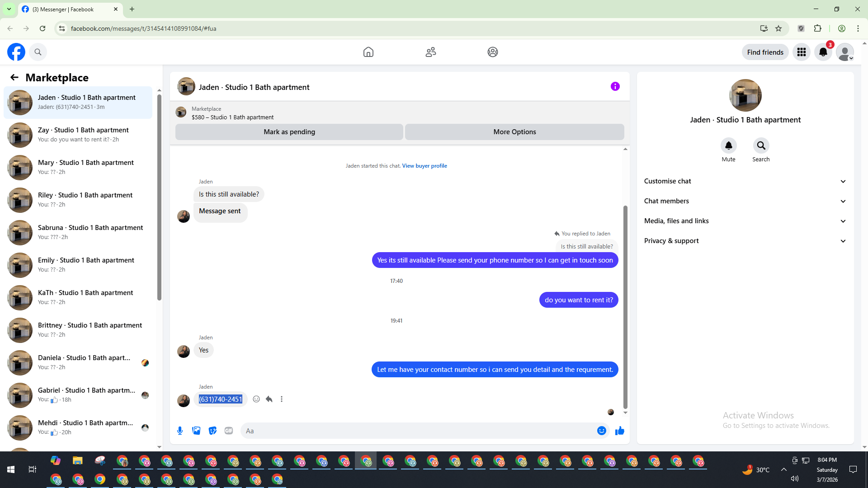Open site information icon in address bar

pyautogui.click(x=62, y=28)
